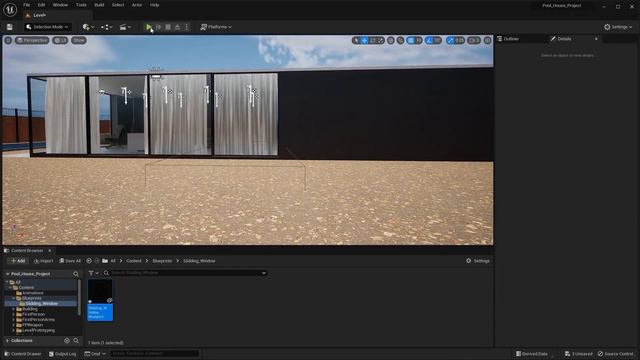Open the Selection Mode dropdown

pyautogui.click(x=47, y=27)
